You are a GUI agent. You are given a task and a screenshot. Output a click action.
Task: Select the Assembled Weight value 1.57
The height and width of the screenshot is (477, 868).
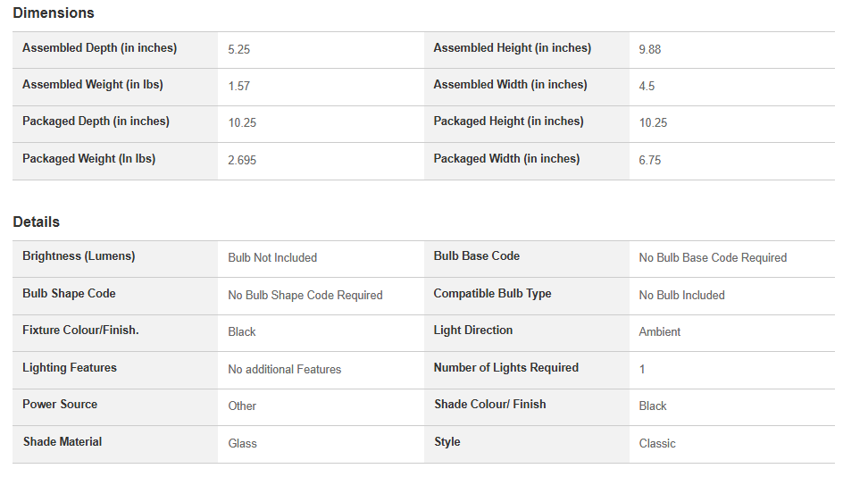239,86
